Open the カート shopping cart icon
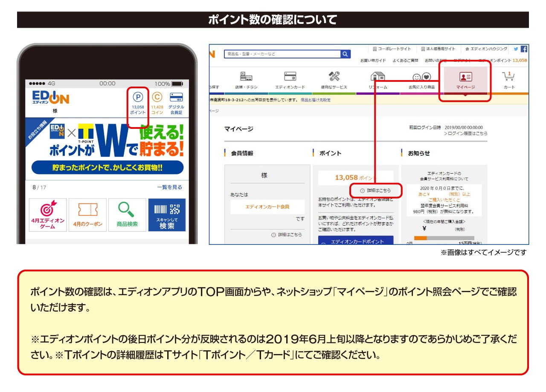The width and height of the screenshot is (546, 392). [x=509, y=80]
